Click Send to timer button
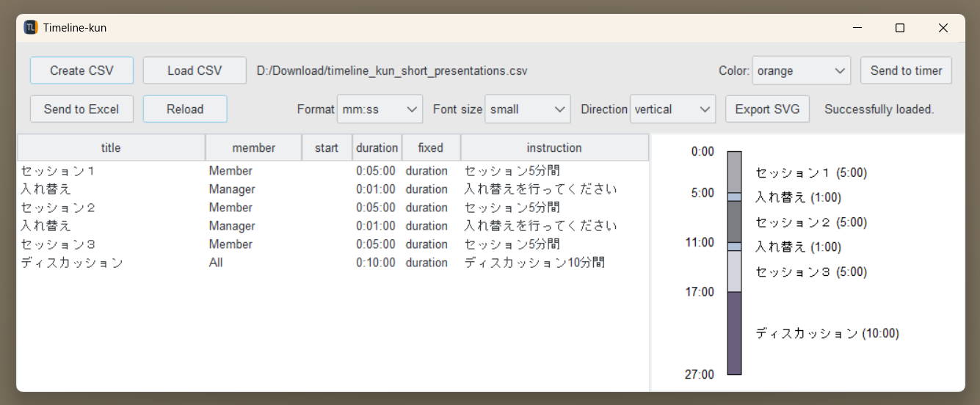The height and width of the screenshot is (405, 980). tap(906, 70)
